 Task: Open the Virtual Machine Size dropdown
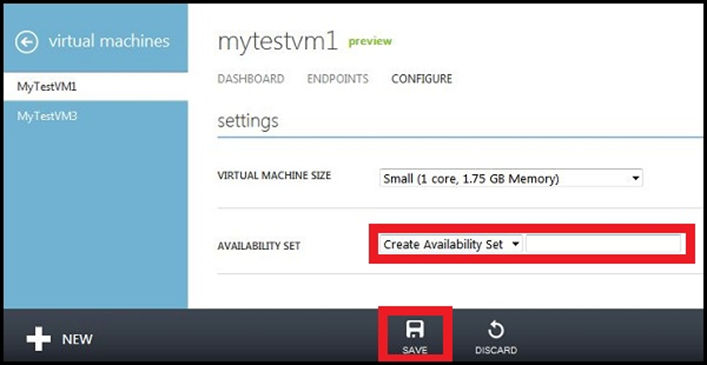[x=511, y=178]
